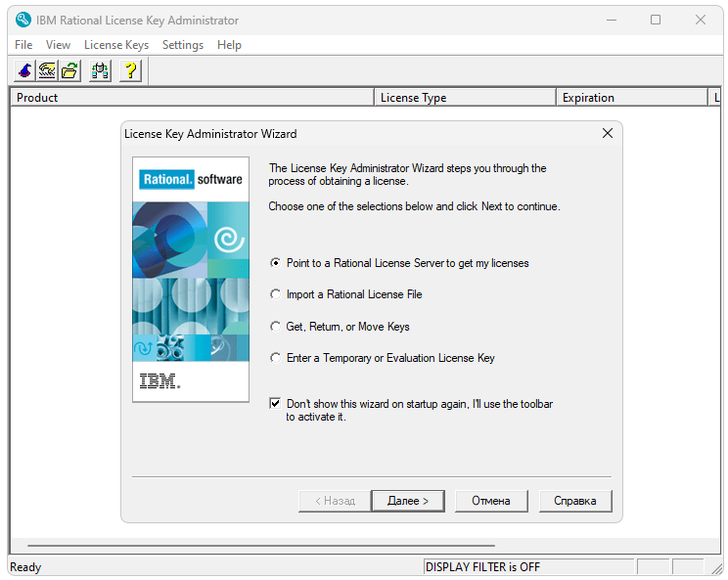728x580 pixels.
Task: Click the handshake license key toolbar icon
Action: point(47,71)
